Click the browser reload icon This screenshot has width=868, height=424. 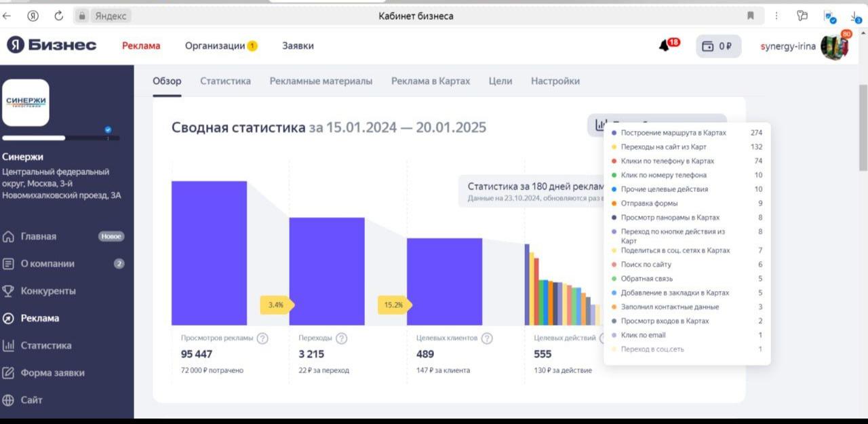[x=59, y=16]
